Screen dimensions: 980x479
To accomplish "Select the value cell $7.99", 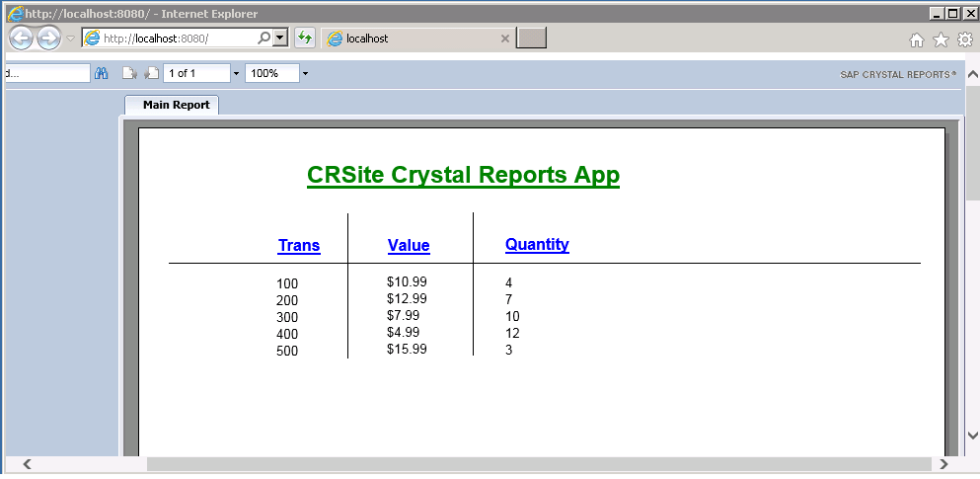I will click(403, 316).
